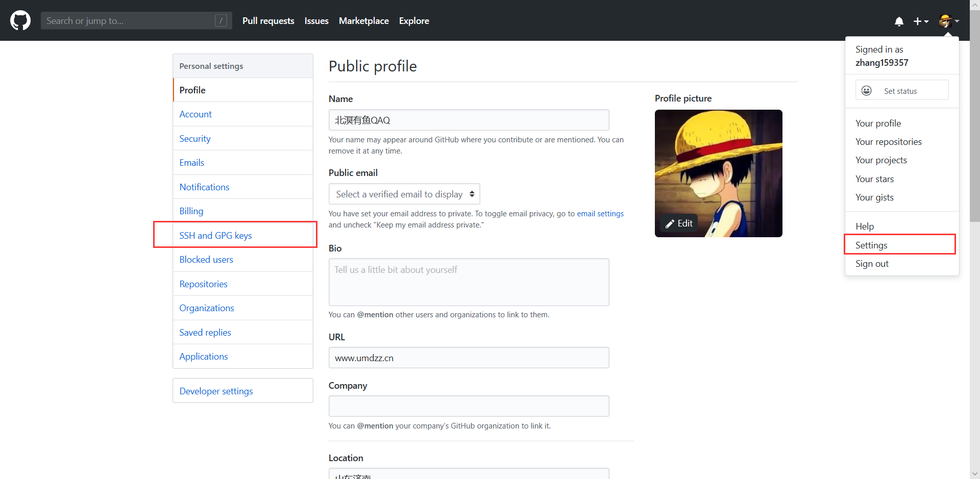Viewport: 980px width, 479px height.
Task: Toggle the user avatar menu
Action: (x=949, y=21)
